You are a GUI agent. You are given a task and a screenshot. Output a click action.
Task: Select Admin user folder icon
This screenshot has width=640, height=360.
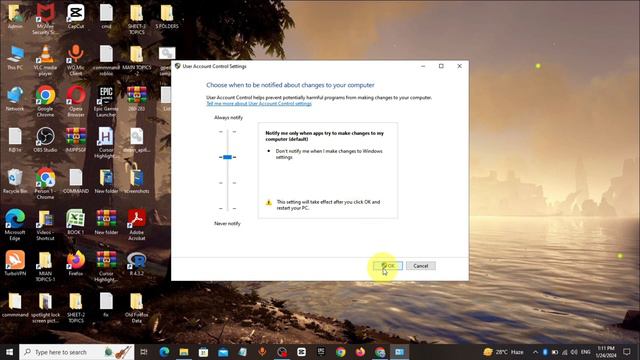[x=15, y=16]
